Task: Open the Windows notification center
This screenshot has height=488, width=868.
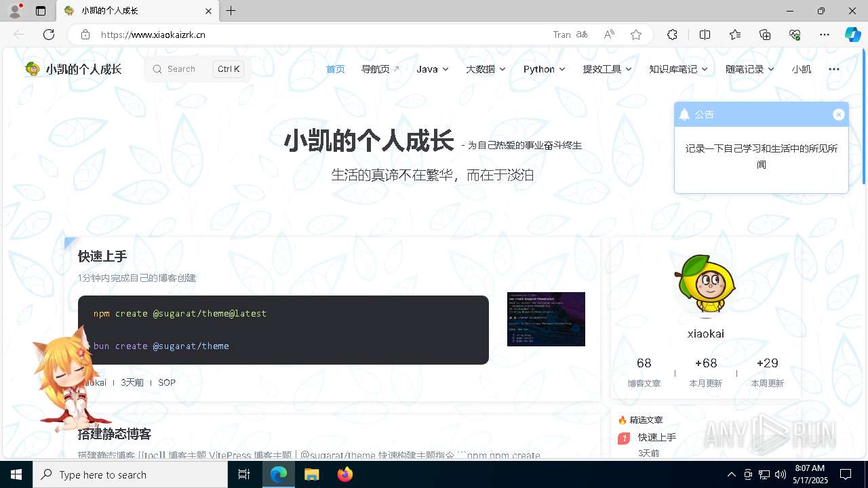Action: 846,474
